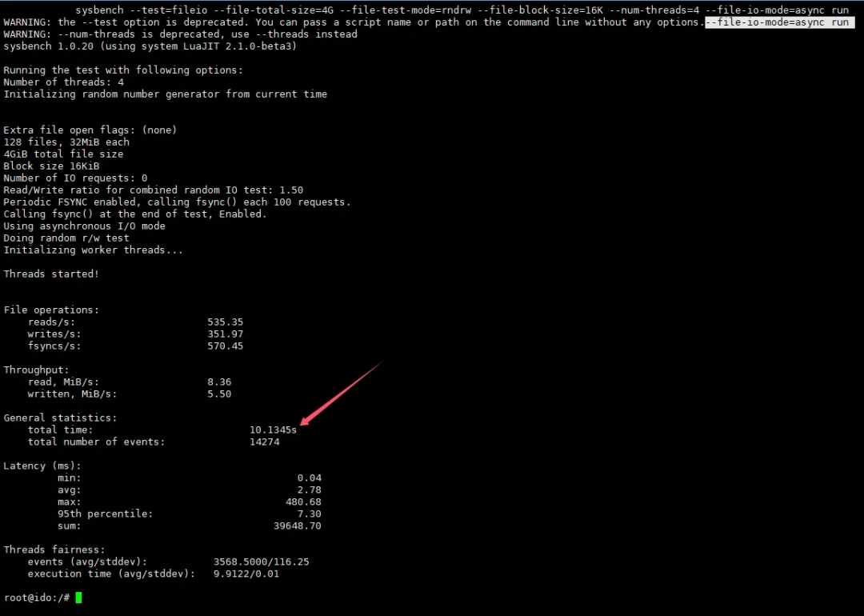This screenshot has height=616, width=864.
Task: Click '128 files, 32MiB each' line
Action: (66, 142)
